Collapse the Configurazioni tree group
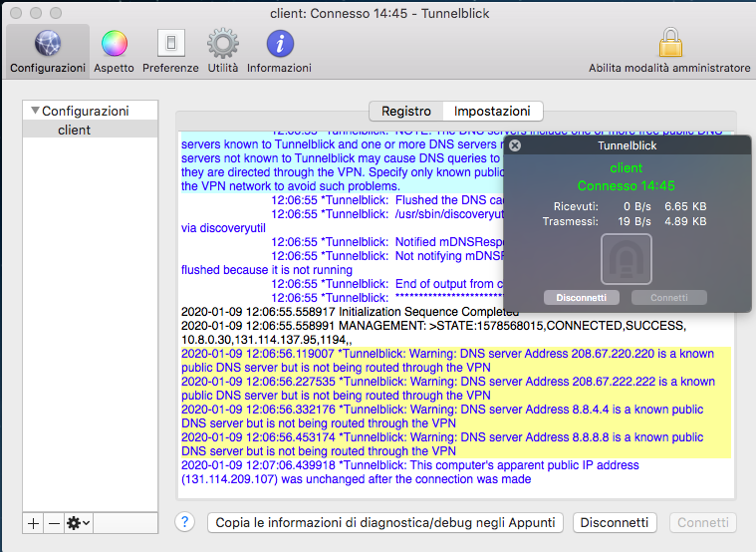756x552 pixels. tap(35, 112)
